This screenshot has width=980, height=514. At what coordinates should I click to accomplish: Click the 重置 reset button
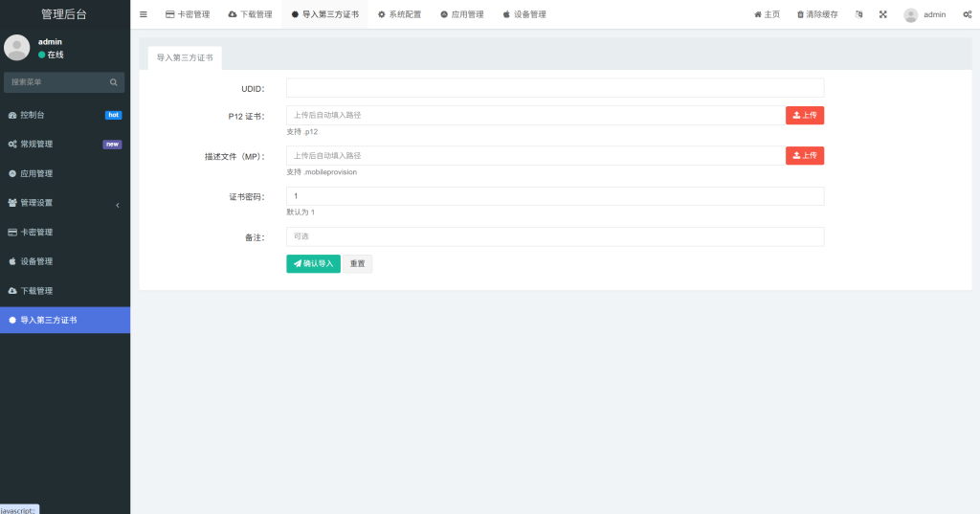[358, 263]
